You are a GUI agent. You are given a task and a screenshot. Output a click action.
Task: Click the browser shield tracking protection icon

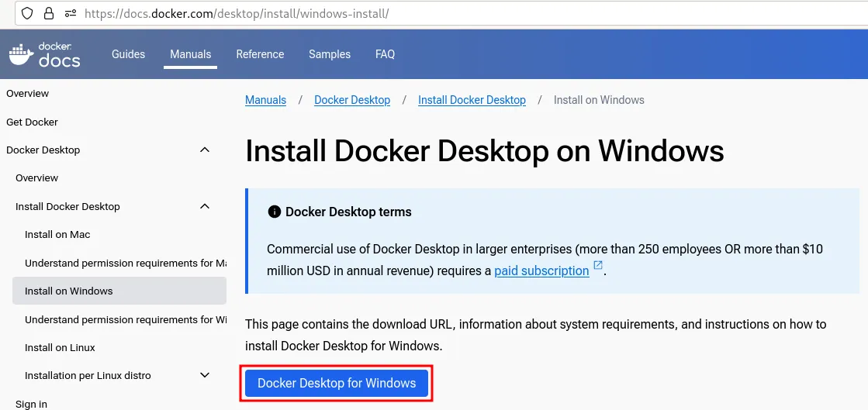point(27,13)
